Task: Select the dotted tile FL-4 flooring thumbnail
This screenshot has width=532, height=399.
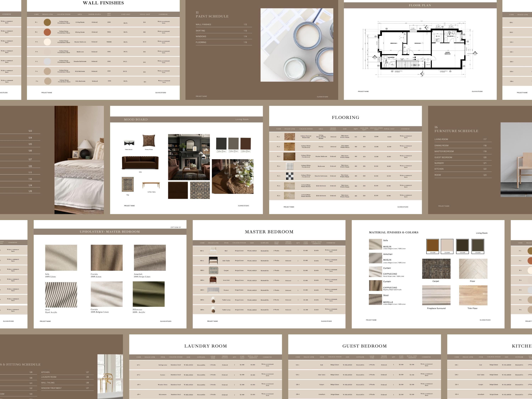Action: pyautogui.click(x=290, y=166)
